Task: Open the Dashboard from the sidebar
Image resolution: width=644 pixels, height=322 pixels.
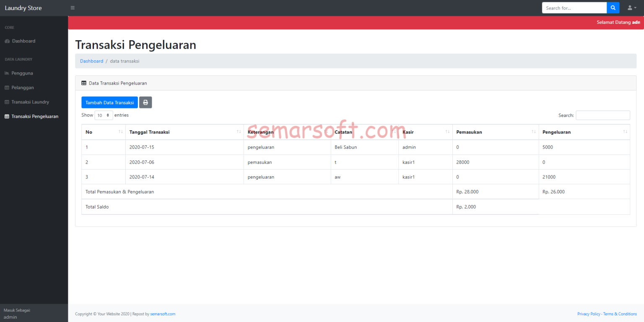Action: click(x=23, y=41)
